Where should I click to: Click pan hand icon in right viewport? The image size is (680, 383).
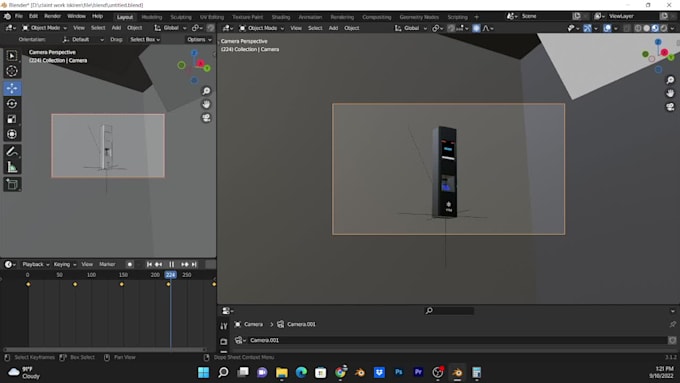pyautogui.click(x=670, y=93)
